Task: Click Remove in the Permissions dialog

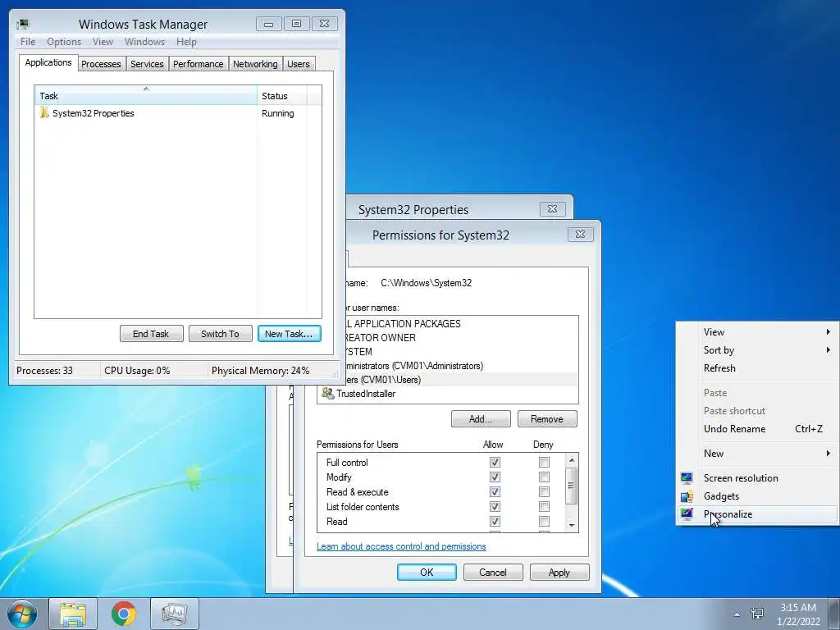Action: 547,419
